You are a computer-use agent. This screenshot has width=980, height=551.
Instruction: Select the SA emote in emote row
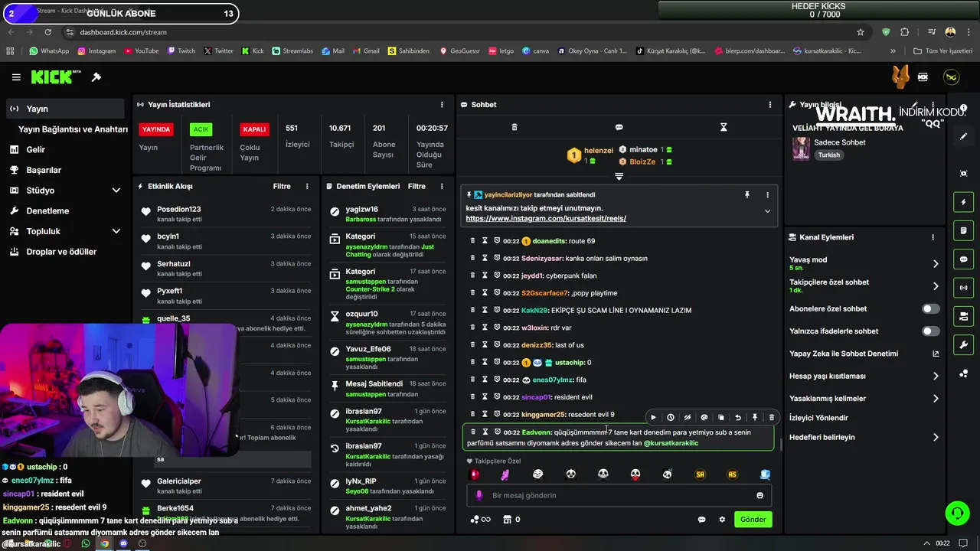pyautogui.click(x=700, y=474)
